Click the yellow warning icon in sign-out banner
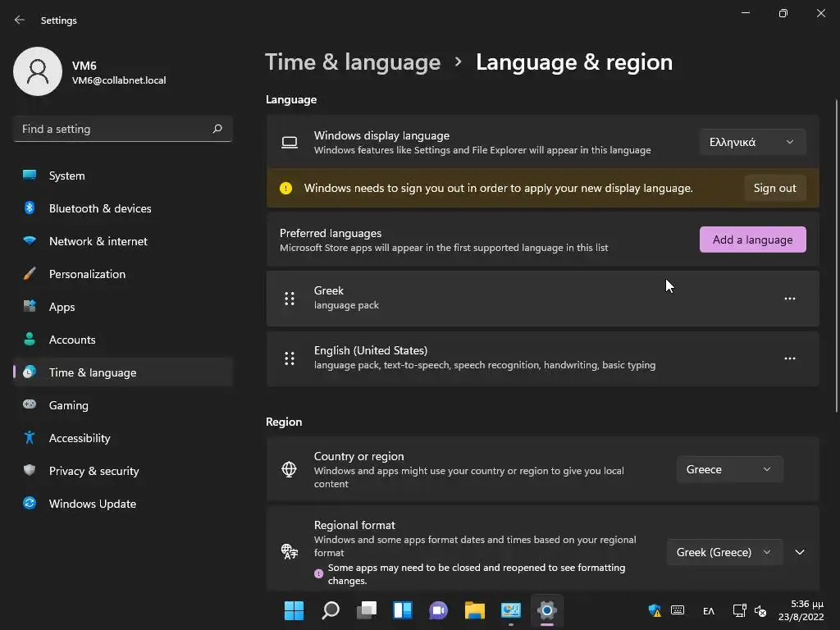This screenshot has width=840, height=630. tap(286, 188)
